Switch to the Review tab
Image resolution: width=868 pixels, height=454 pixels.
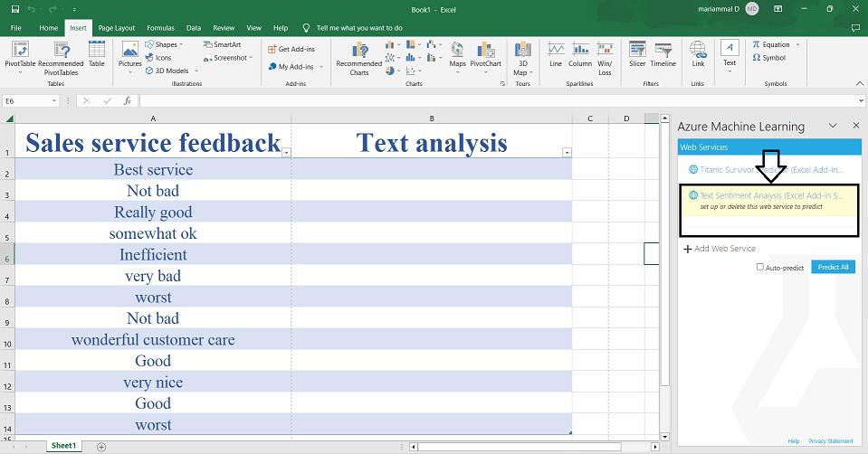(224, 28)
